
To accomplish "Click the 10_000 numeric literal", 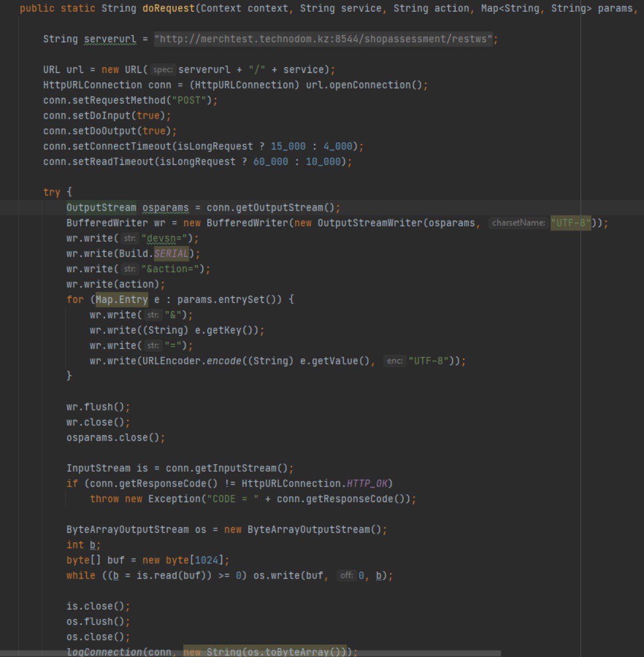I will [x=324, y=162].
